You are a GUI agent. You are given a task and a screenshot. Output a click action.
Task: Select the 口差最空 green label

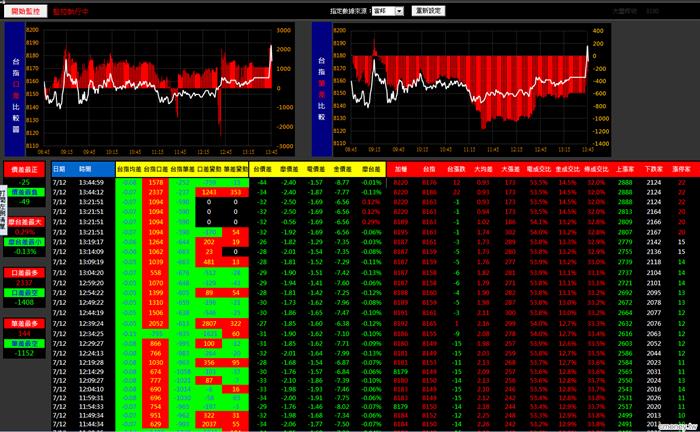tap(25, 293)
